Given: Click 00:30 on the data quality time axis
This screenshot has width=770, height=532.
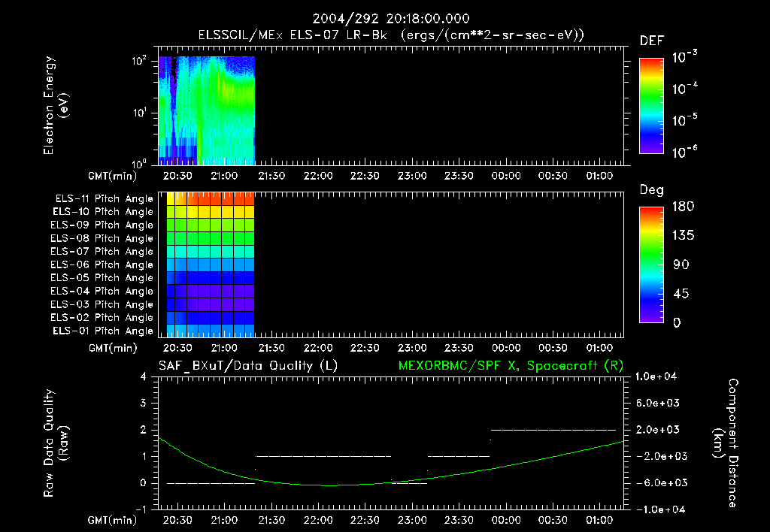Looking at the screenshot, I should 553,520.
